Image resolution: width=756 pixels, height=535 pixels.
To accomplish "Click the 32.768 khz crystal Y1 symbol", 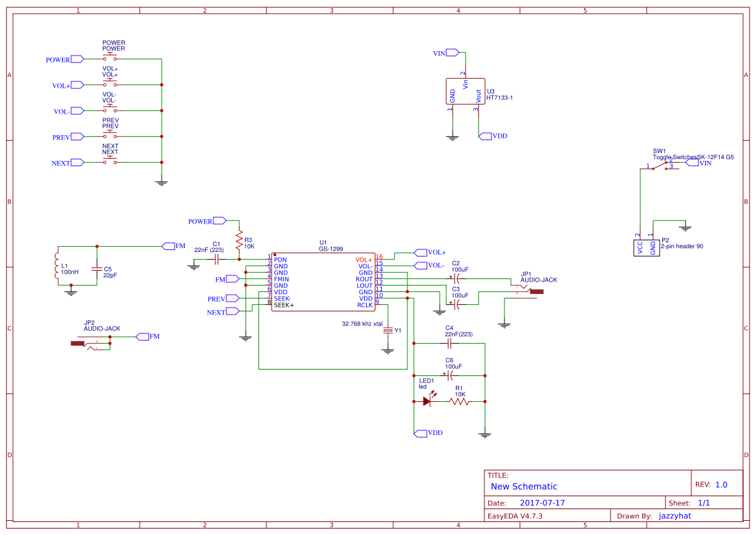I will tap(388, 330).
